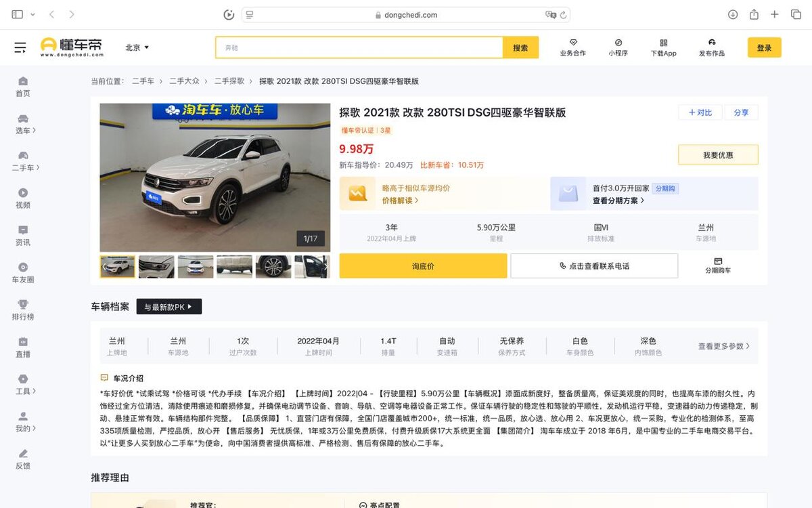
Task: Open 发布作品 in the header
Action: point(712,47)
